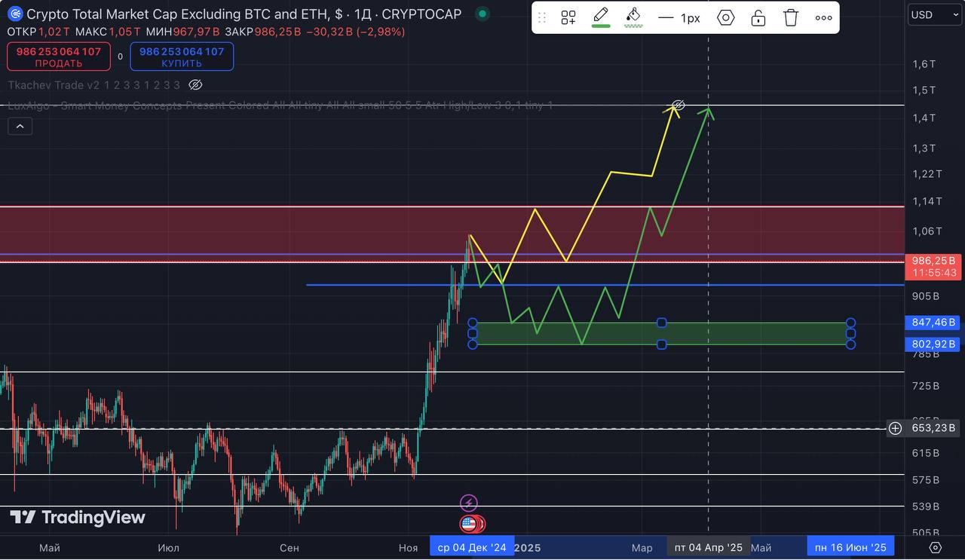Screen dimensions: 965x560
Task: Click the Сен month label on time axis
Action: pyautogui.click(x=289, y=548)
